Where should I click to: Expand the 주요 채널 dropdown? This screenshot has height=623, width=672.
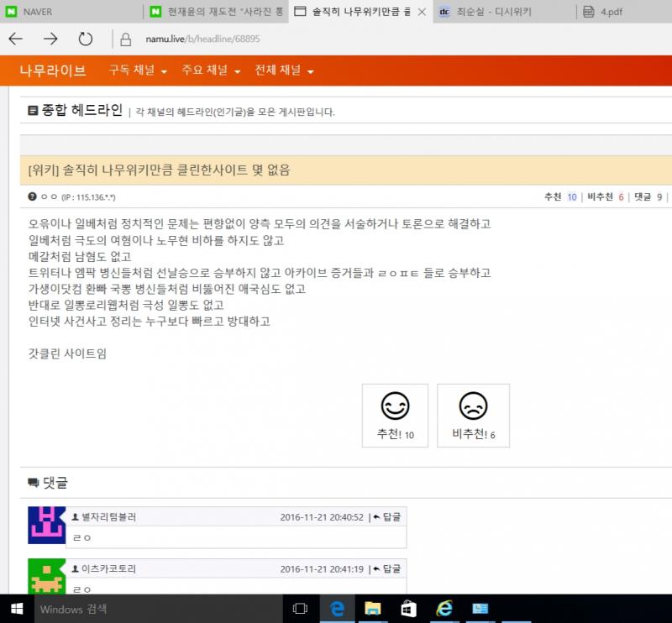(211, 71)
